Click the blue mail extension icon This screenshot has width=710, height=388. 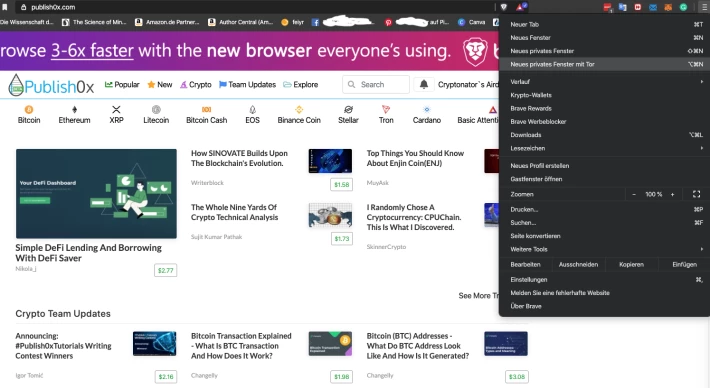pos(652,7)
